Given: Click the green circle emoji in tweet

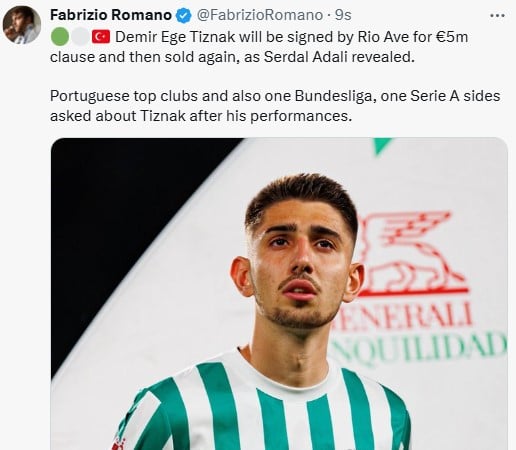Looking at the screenshot, I should pyautogui.click(x=60, y=37).
